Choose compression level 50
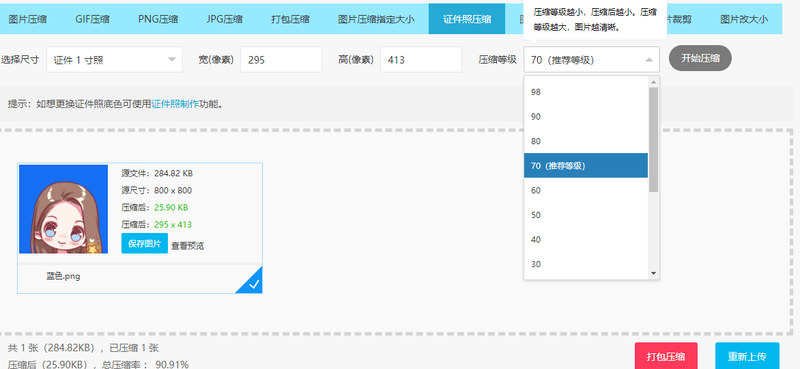This screenshot has width=800, height=369. (x=586, y=214)
